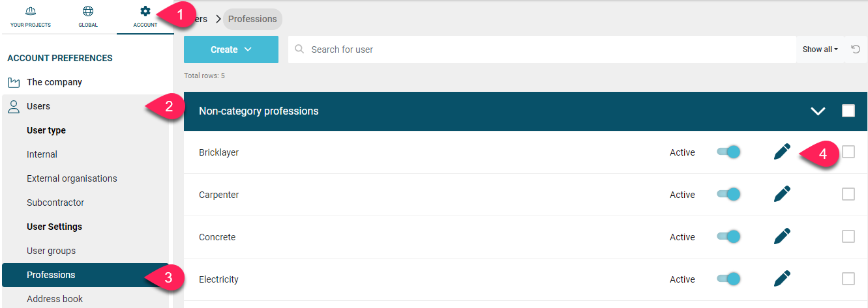Disable the Concrete active switch

tap(728, 237)
